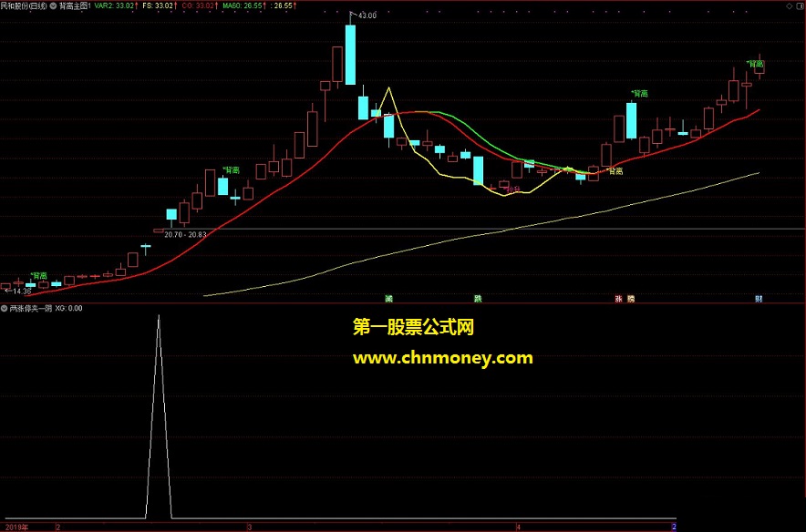Click the yellow 背离 label near red line
The image size is (806, 532).
coord(615,171)
